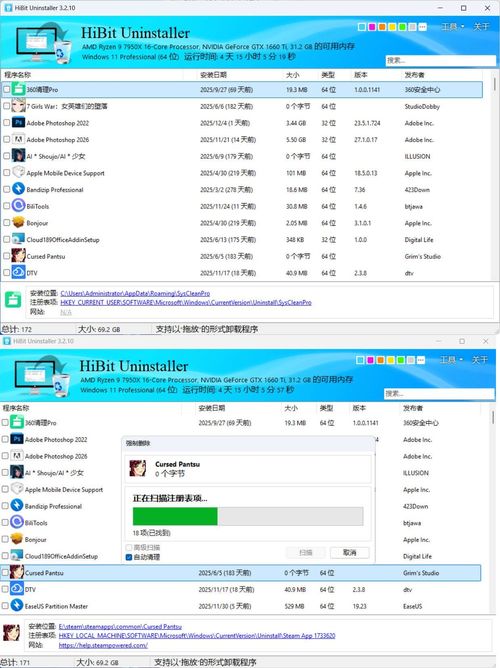The width and height of the screenshot is (500, 668).
Task: Click DTV icon in bottom window list
Action: 17,589
